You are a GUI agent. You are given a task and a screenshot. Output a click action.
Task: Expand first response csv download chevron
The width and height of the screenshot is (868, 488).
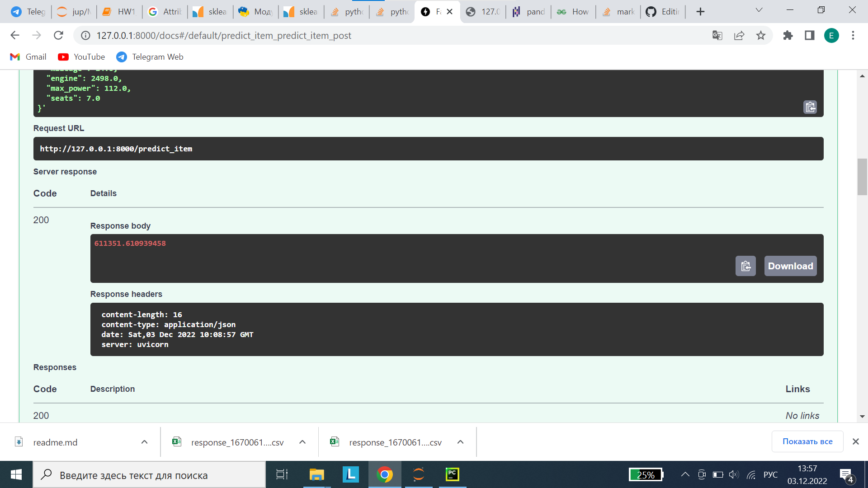click(302, 442)
